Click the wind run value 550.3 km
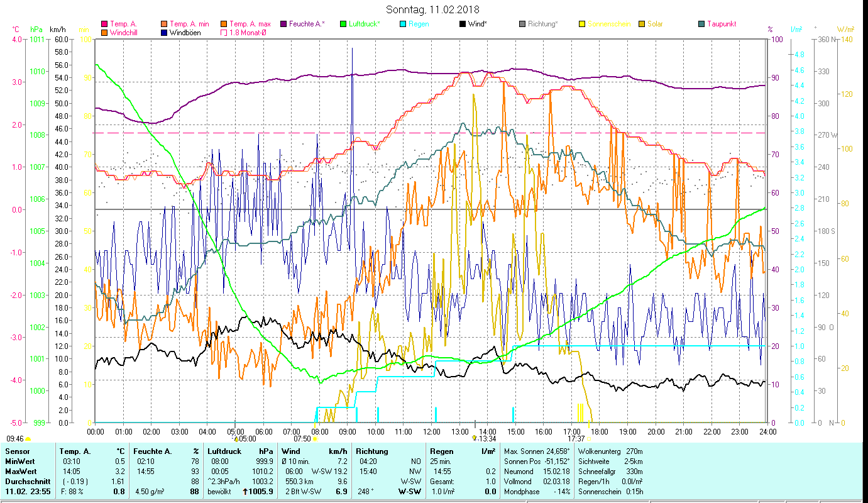This screenshot has width=868, height=503. pyautogui.click(x=298, y=482)
